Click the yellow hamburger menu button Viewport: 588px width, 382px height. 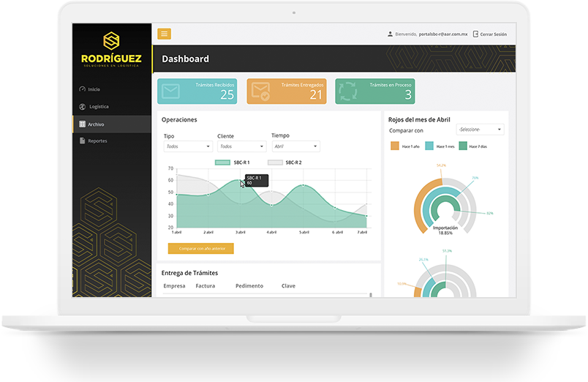click(x=164, y=34)
